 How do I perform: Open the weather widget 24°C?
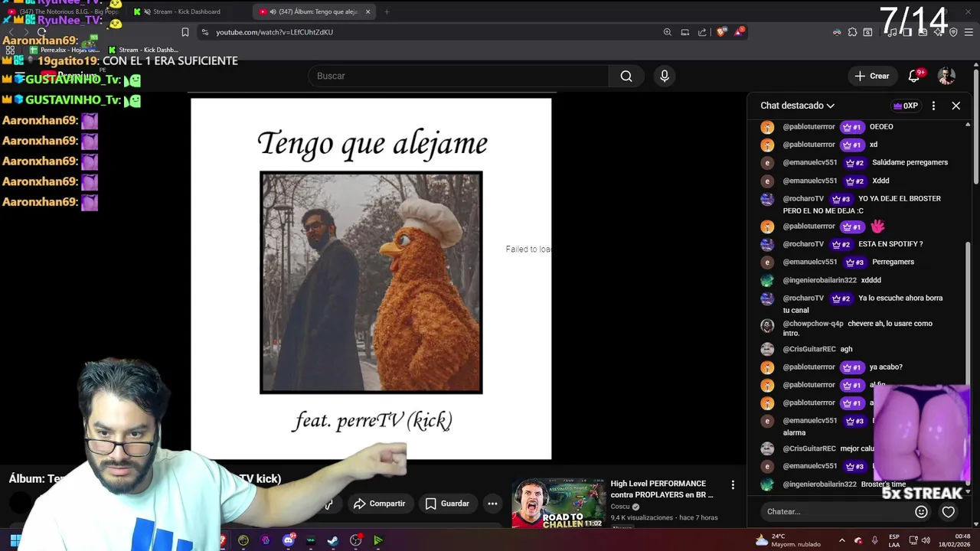coord(788,540)
